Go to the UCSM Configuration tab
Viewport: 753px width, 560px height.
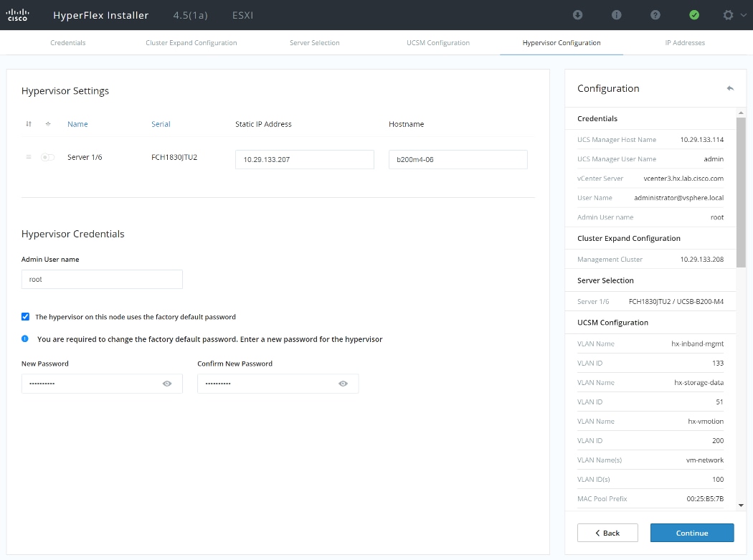tap(438, 43)
